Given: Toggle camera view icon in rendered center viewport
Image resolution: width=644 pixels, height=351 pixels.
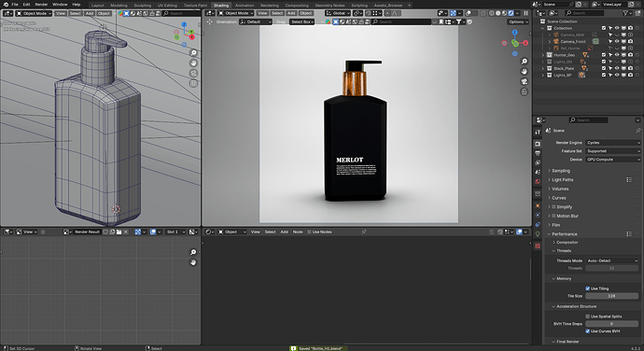Looking at the screenshot, I should (x=525, y=81).
